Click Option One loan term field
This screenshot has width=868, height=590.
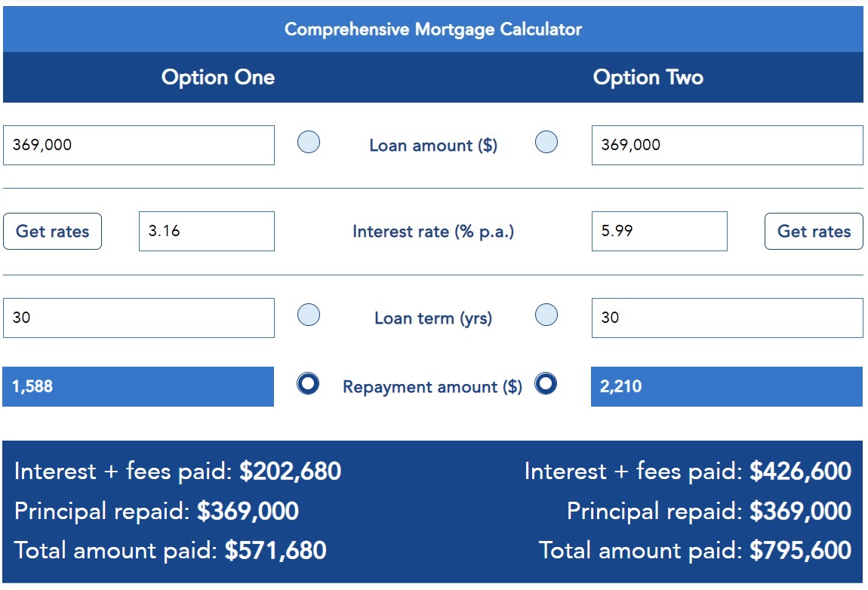(x=139, y=318)
